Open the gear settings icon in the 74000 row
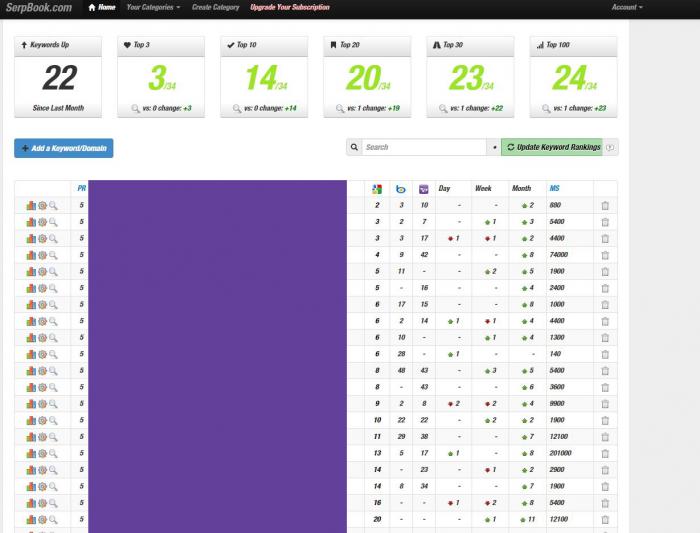Viewport: 700px width, 533px height. pos(42,255)
